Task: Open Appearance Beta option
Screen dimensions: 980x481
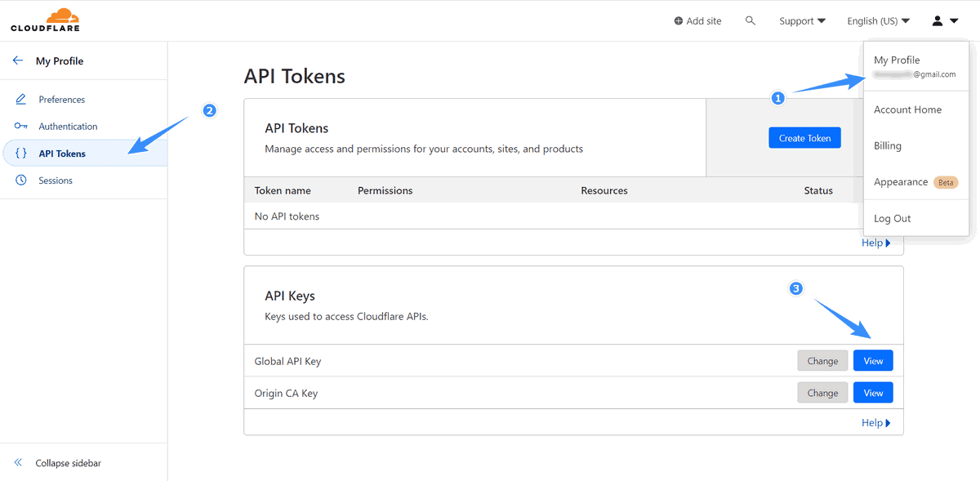Action: [915, 182]
